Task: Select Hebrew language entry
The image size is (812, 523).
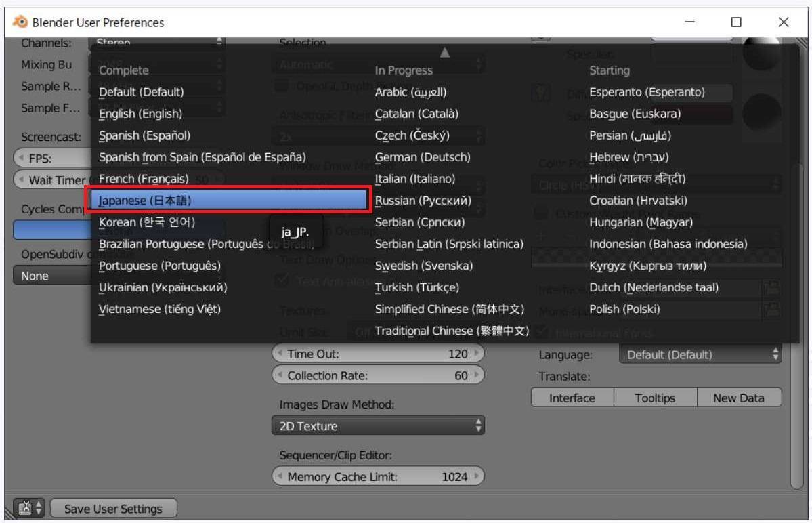Action: (x=628, y=157)
